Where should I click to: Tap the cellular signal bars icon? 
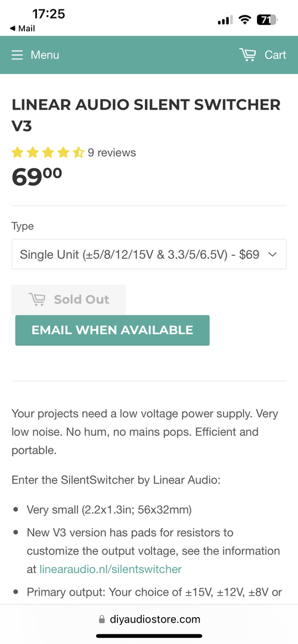(x=225, y=19)
